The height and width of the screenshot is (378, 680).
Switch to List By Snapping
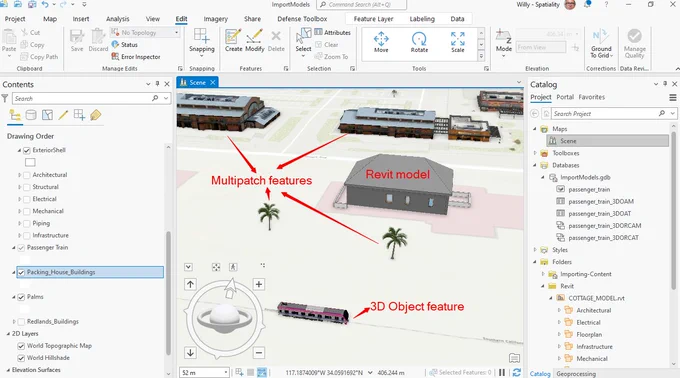(x=79, y=115)
